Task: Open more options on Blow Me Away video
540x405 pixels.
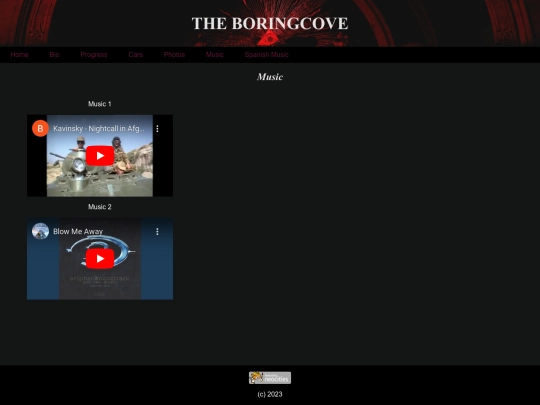Action: coord(157,231)
